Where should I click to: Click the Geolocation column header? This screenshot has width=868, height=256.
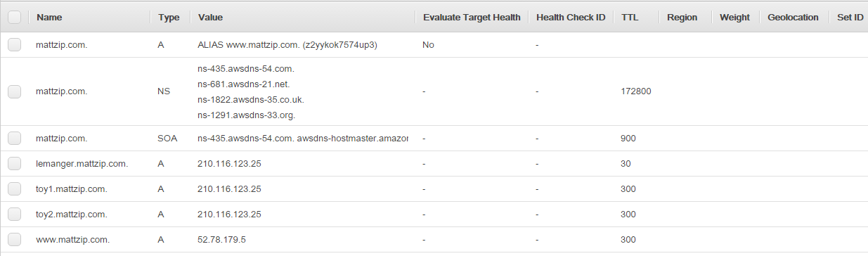pos(793,17)
